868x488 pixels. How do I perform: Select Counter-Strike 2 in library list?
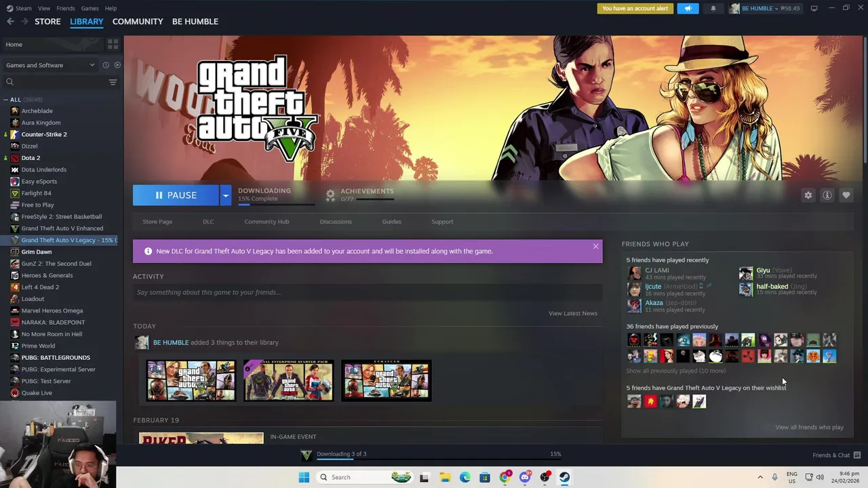click(x=43, y=134)
